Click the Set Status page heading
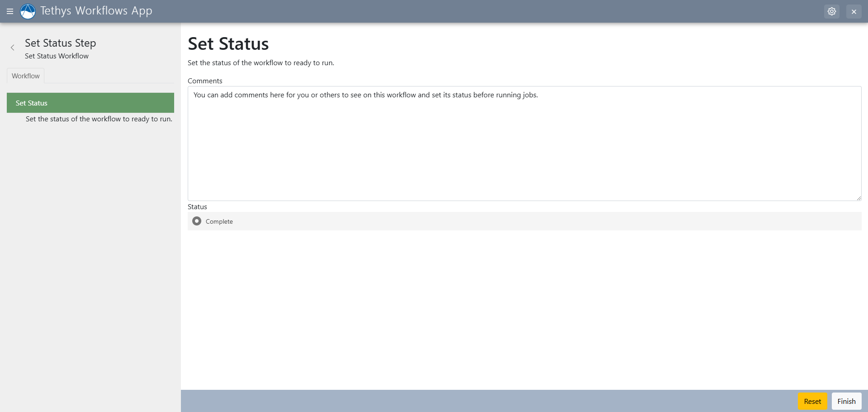868x412 pixels. point(228,43)
